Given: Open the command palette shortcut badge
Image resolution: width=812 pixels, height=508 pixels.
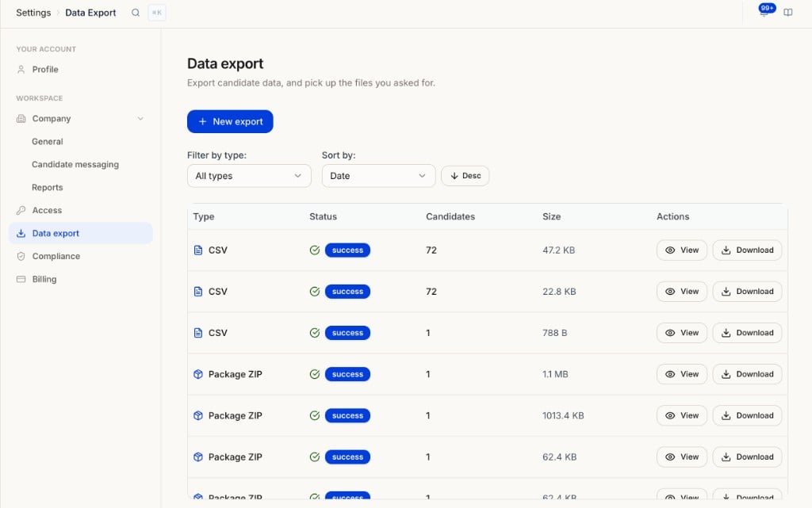Looking at the screenshot, I should 157,13.
